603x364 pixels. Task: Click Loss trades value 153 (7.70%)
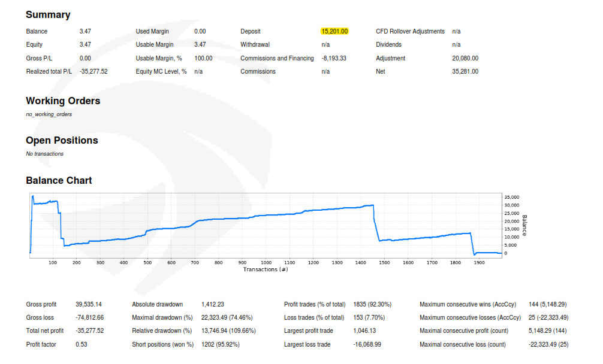click(369, 318)
